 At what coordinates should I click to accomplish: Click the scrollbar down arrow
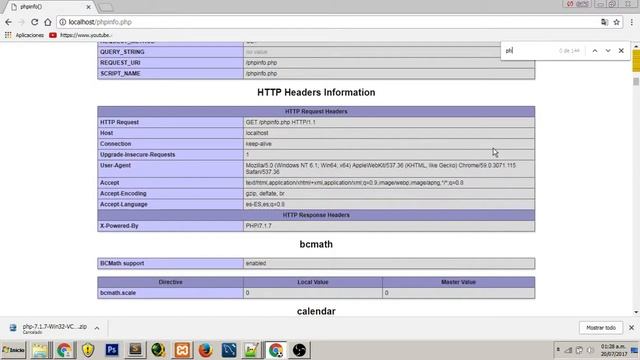click(636, 312)
